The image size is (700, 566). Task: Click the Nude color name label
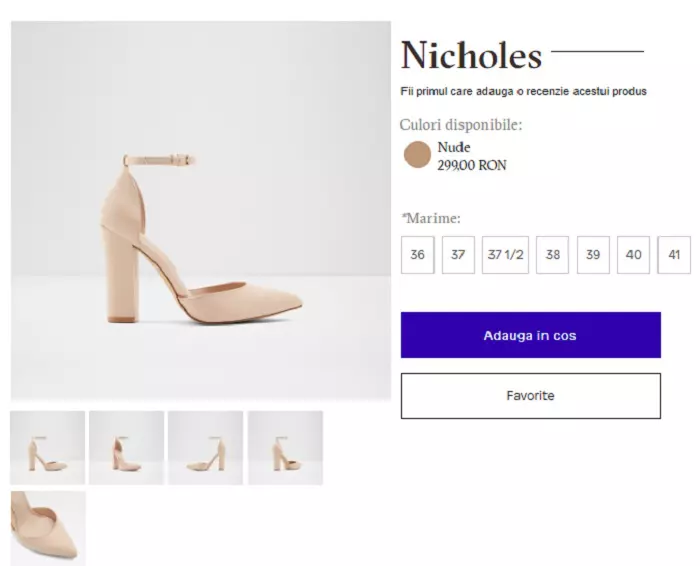[454, 148]
